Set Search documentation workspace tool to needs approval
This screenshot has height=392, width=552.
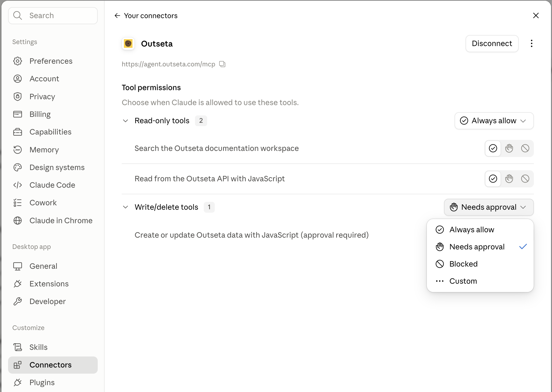(509, 148)
